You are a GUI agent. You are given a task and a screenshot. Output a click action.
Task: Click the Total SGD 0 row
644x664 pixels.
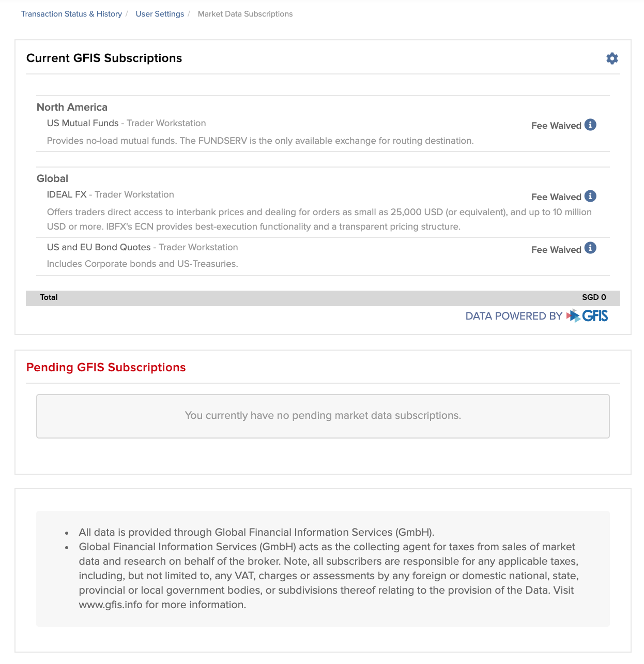click(323, 298)
